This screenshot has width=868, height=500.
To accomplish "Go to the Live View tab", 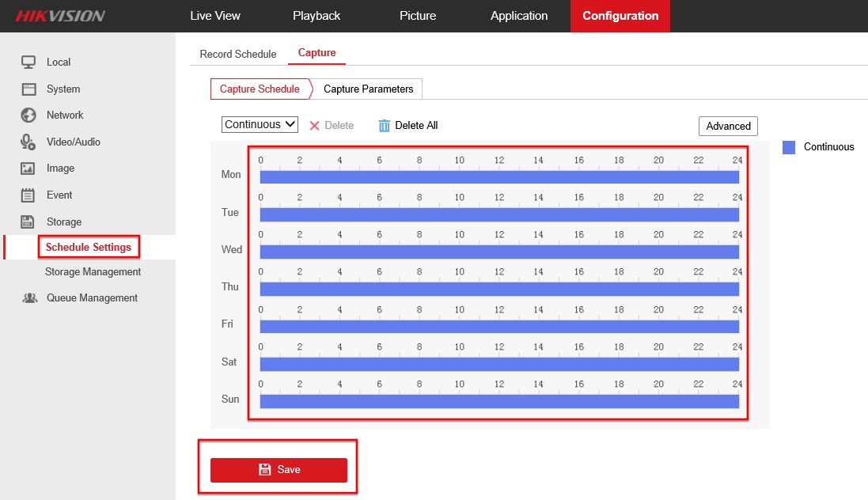I will coord(215,16).
